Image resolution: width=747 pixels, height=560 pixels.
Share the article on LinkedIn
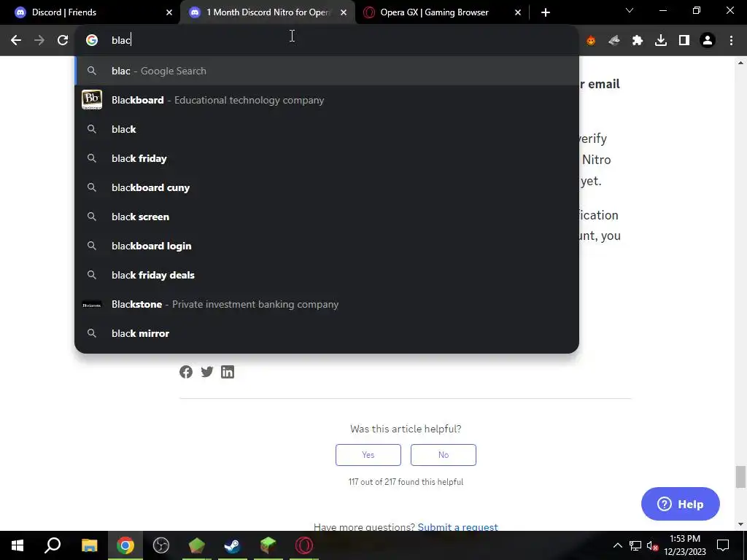tap(228, 372)
